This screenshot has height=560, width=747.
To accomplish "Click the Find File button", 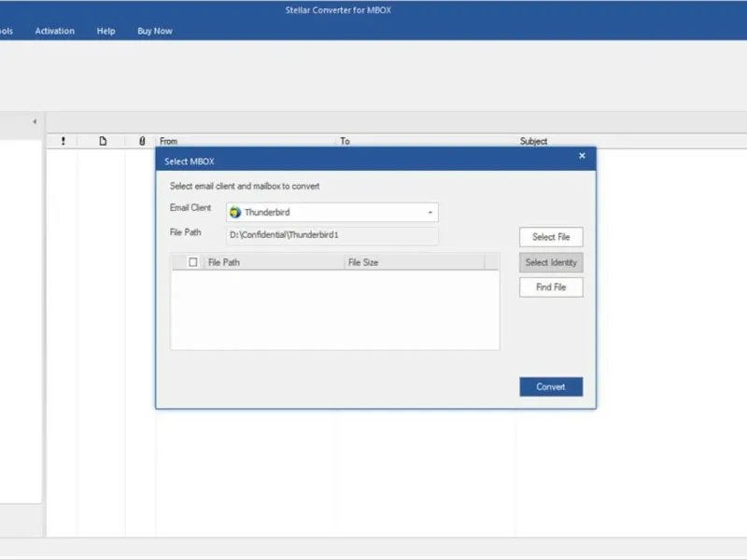I will coord(551,287).
